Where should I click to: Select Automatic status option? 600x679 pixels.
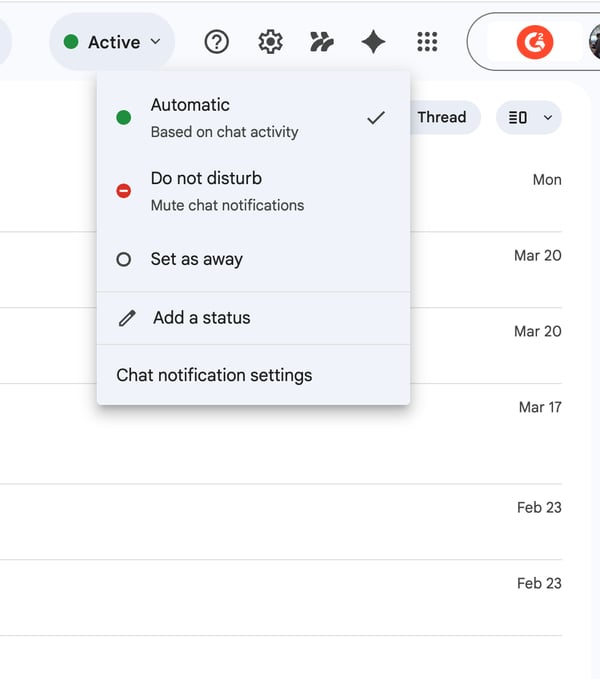pos(253,118)
